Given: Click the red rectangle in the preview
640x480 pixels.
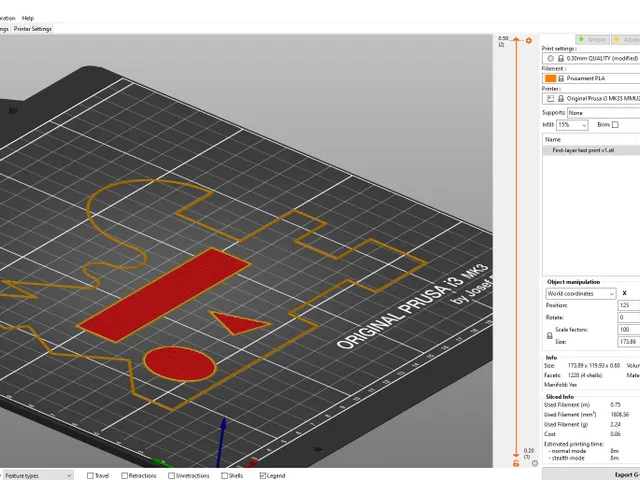Looking at the screenshot, I should pyautogui.click(x=164, y=294).
